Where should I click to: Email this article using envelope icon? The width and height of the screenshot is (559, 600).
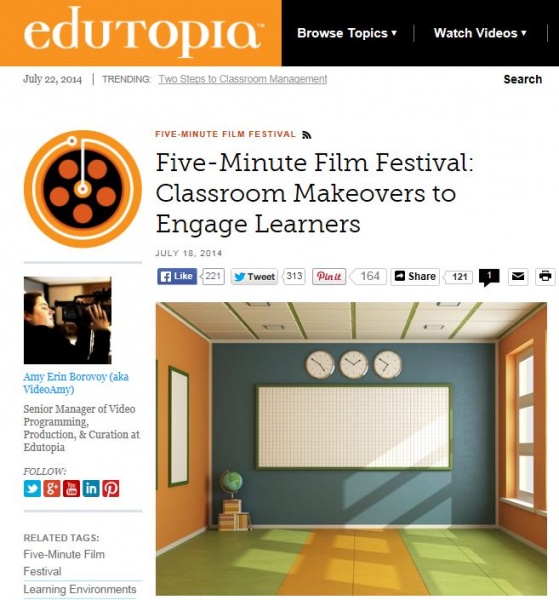[518, 276]
